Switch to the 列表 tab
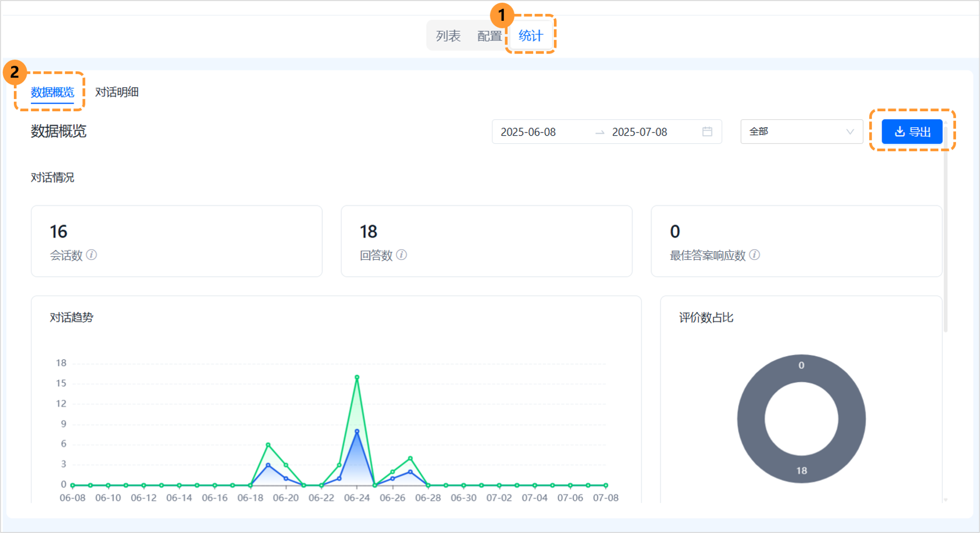The width and height of the screenshot is (980, 533). click(x=448, y=36)
